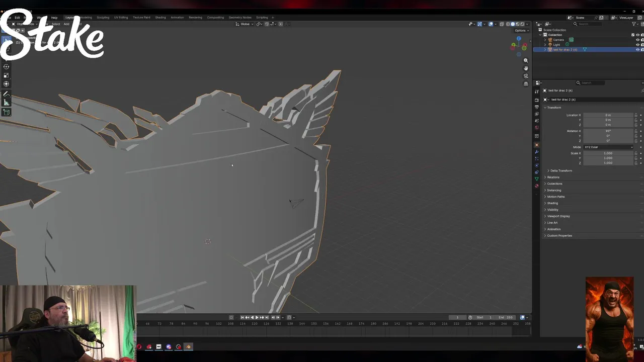The height and width of the screenshot is (362, 644).
Task: Select the Rotate tool in left toolbar
Action: click(6, 66)
